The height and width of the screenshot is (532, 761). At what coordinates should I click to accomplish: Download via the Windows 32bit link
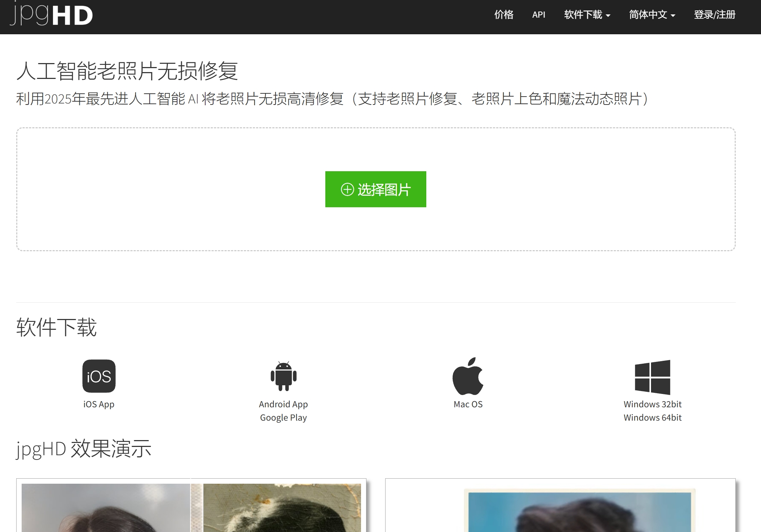[x=652, y=404]
